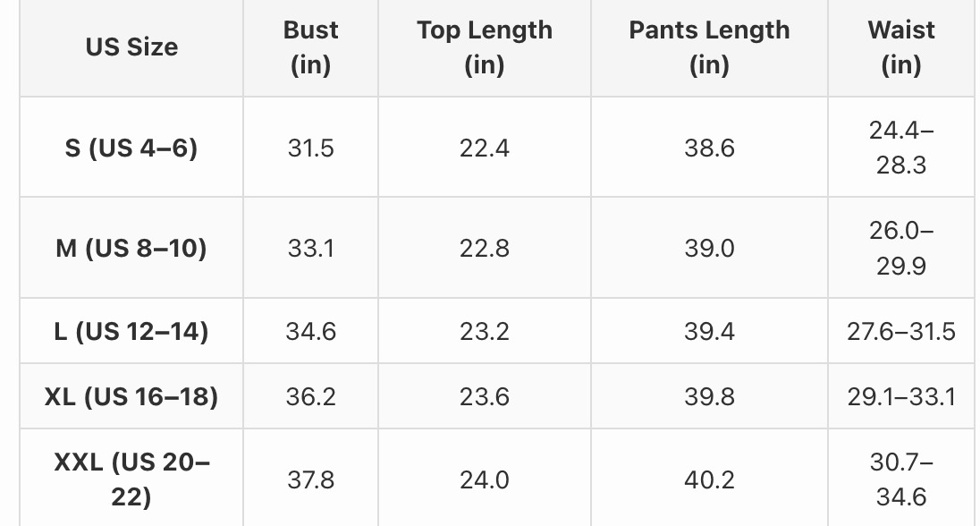
Task: Select the S (US 4–6) row label
Action: [x=131, y=148]
